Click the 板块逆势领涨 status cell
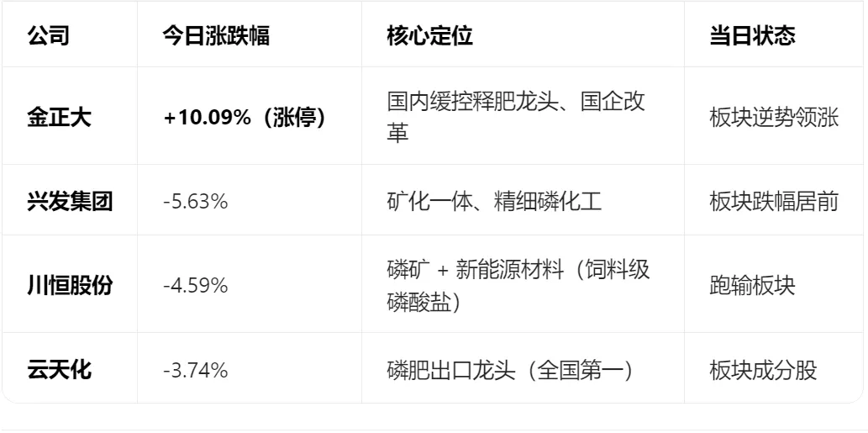 (x=774, y=118)
